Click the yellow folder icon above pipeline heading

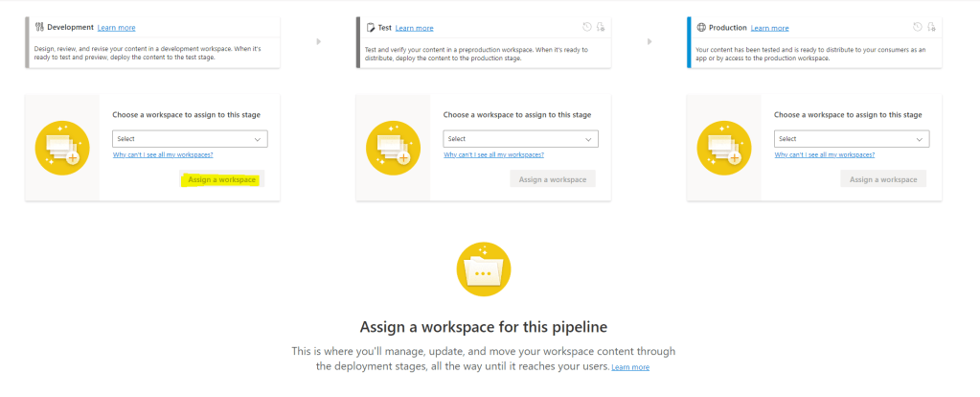[x=484, y=269]
